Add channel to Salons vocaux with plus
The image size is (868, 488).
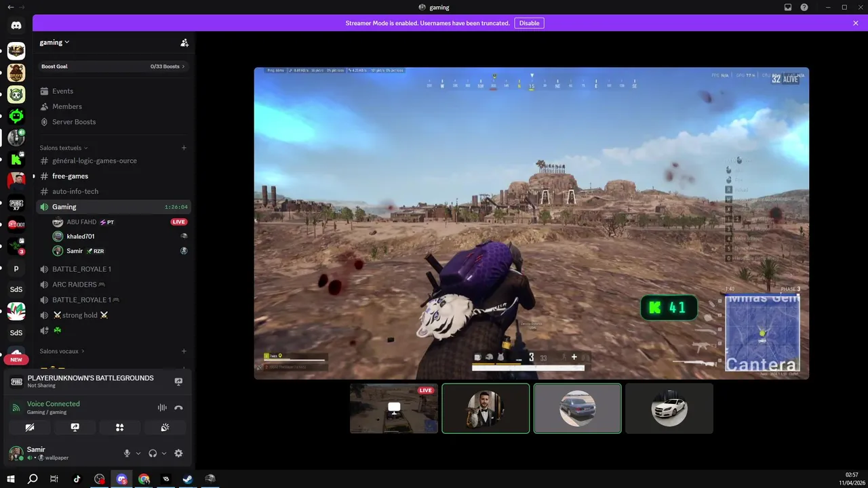[184, 351]
